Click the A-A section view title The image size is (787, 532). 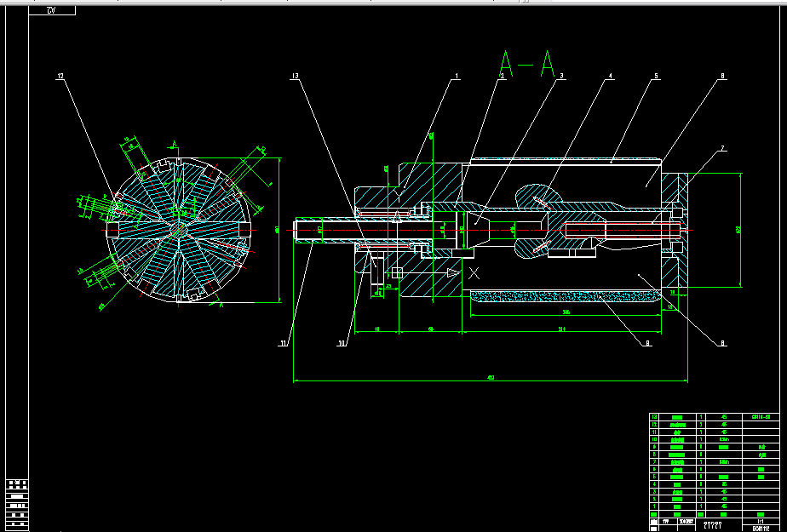coord(527,63)
